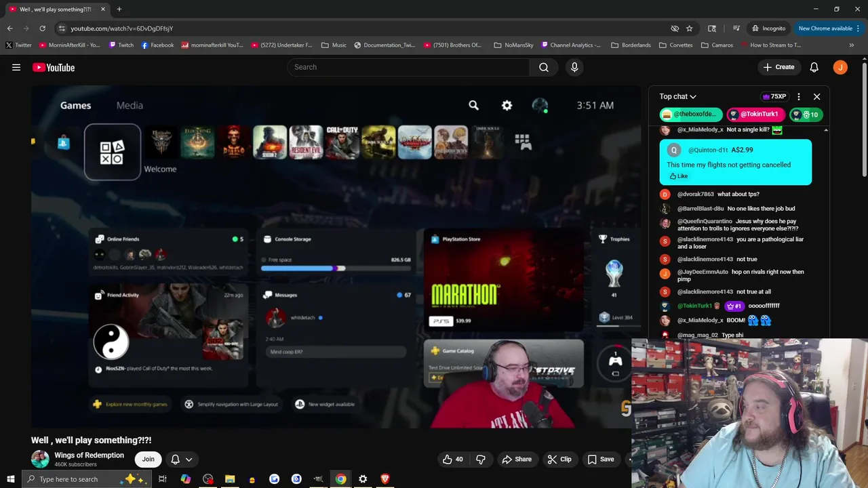
Task: Open the YouTube hamburger guide menu
Action: pyautogui.click(x=16, y=67)
